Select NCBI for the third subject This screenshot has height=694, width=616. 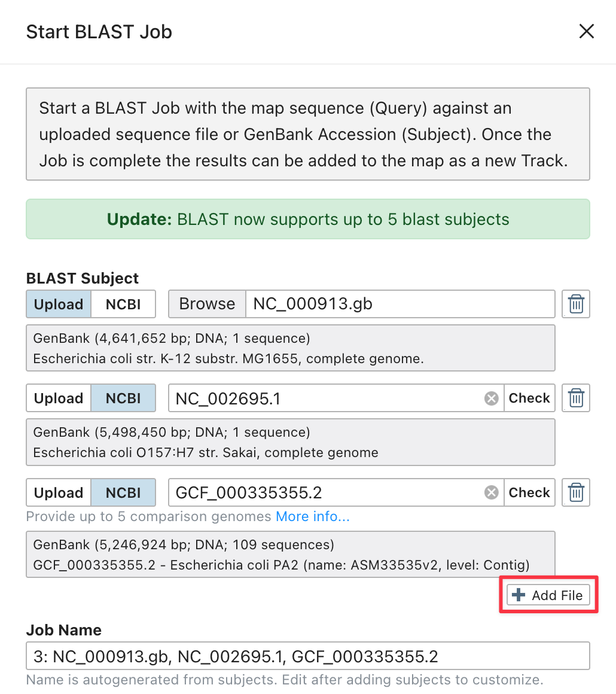tap(123, 492)
